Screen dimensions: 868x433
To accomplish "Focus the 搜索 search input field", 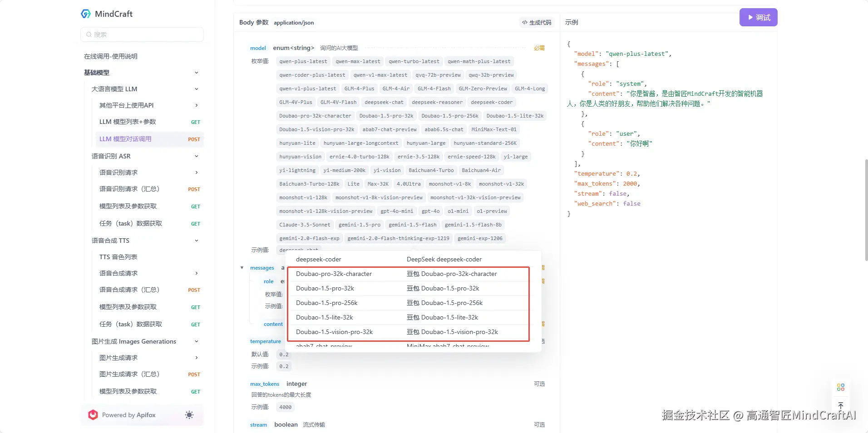I will pos(142,34).
